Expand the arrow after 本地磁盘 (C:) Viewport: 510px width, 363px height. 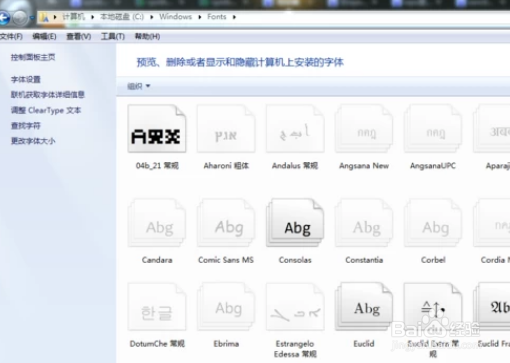click(152, 17)
